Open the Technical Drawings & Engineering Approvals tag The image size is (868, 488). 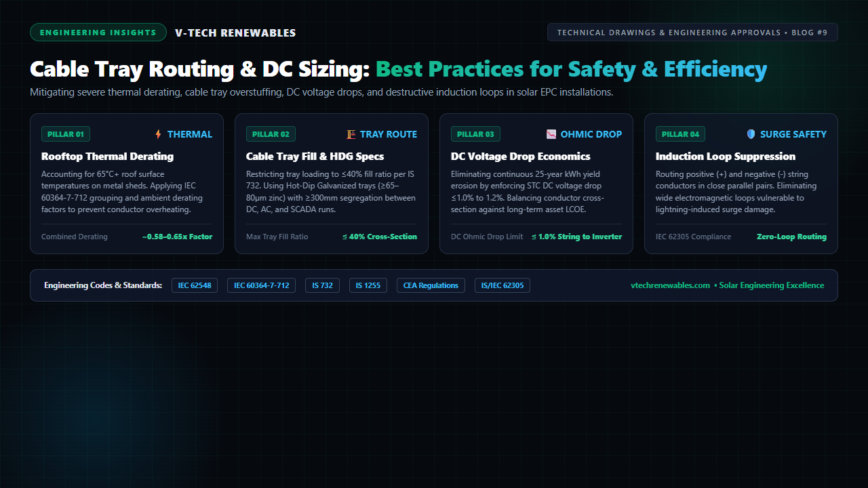pyautogui.click(x=692, y=33)
